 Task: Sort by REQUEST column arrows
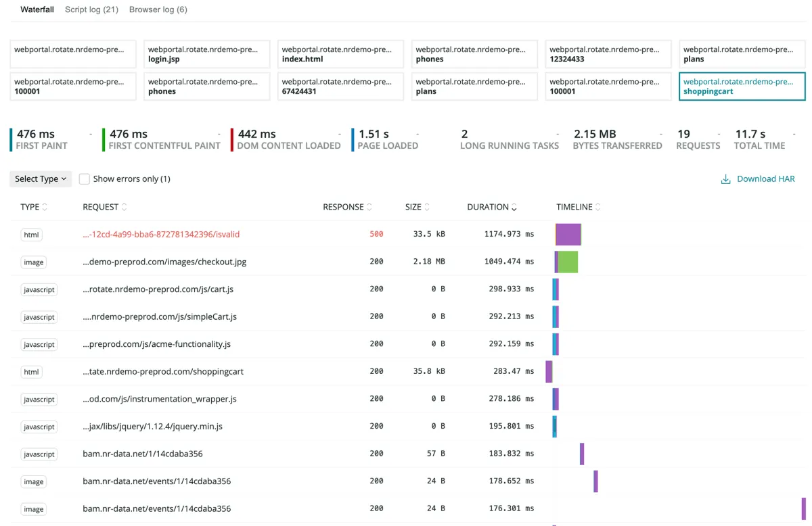pyautogui.click(x=124, y=207)
